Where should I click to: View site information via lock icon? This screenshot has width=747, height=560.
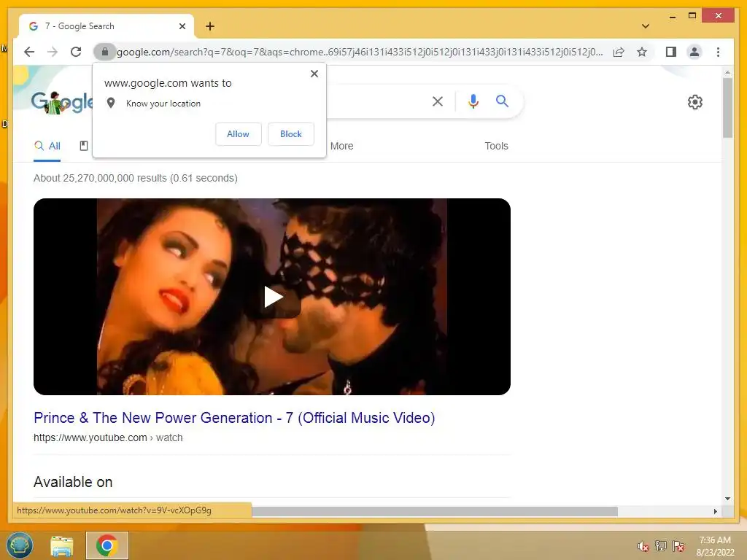105,52
